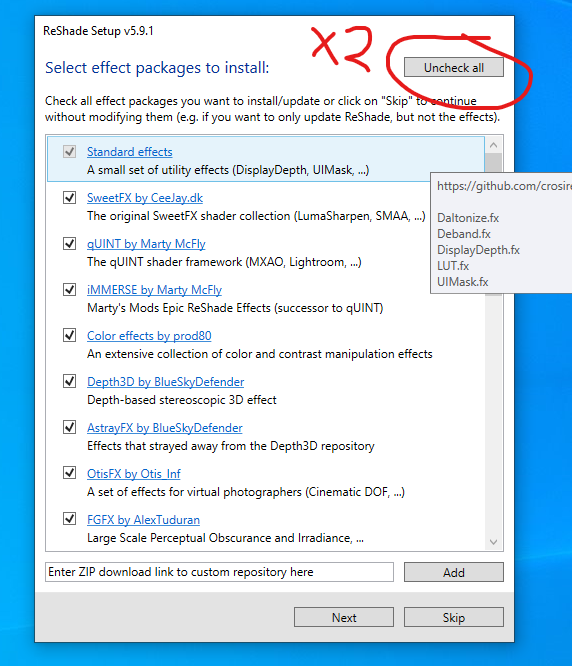Click 'The original SweetFX shader collection' description

pyautogui.click(x=256, y=216)
